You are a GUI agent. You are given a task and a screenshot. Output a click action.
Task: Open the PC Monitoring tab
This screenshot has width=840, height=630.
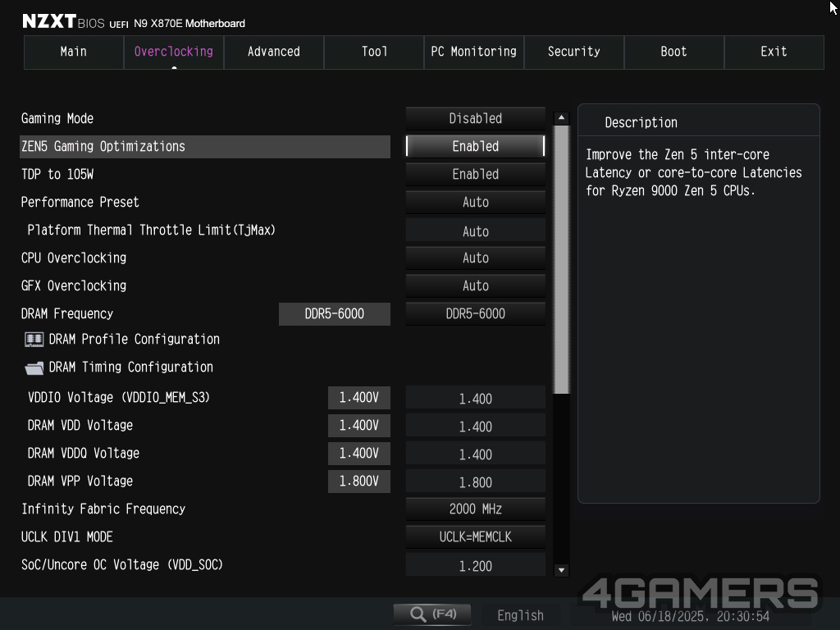[x=474, y=52]
